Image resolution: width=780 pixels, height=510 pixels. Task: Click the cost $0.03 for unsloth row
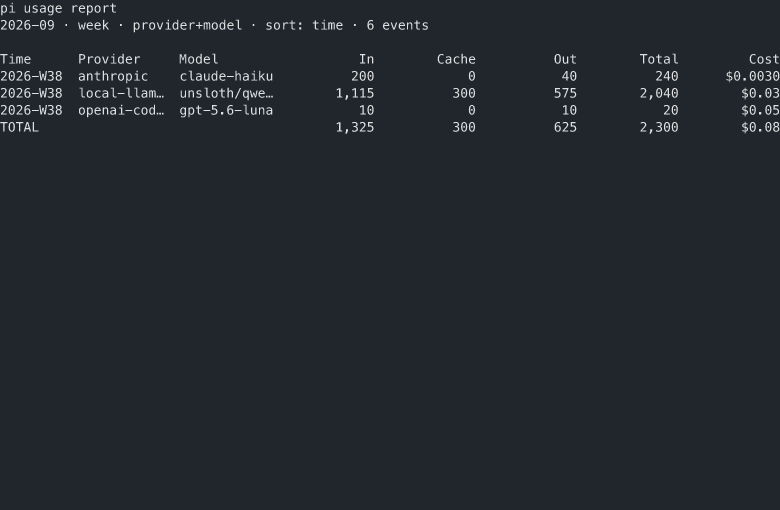[760, 93]
